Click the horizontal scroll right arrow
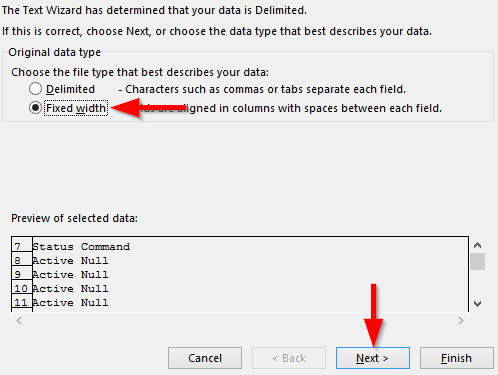Image resolution: width=498 pixels, height=375 pixels. tap(461, 320)
